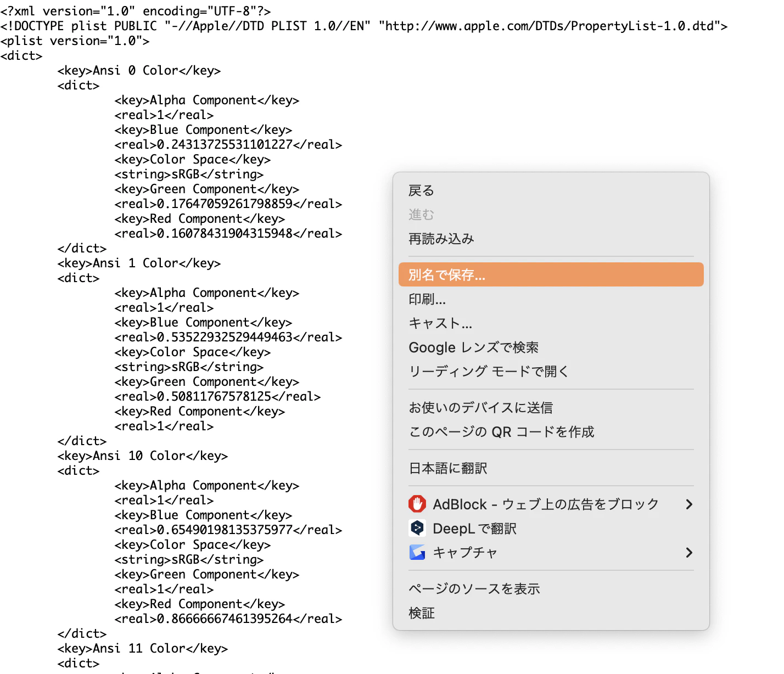
Task: Select 再読み込み to reload the page
Action: click(x=551, y=239)
